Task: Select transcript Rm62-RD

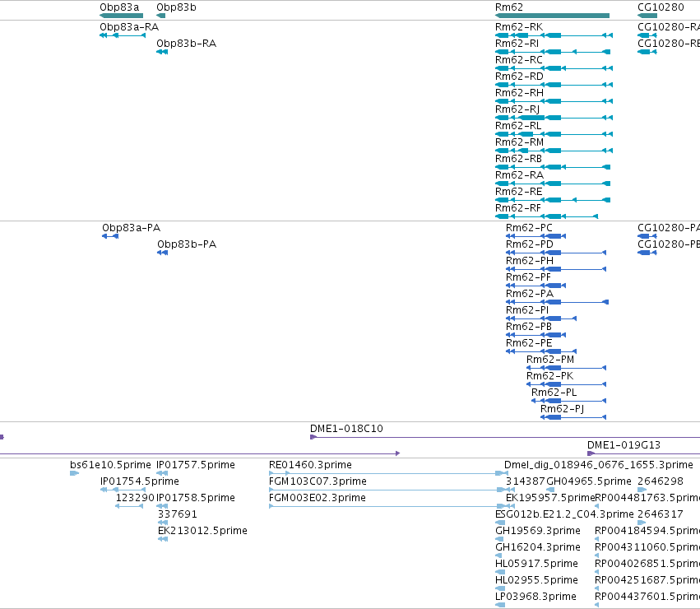Action: (519, 77)
